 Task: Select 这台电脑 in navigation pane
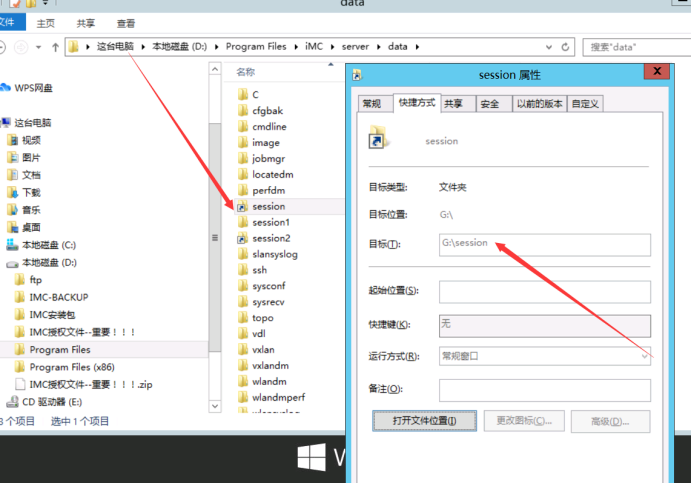point(33,123)
